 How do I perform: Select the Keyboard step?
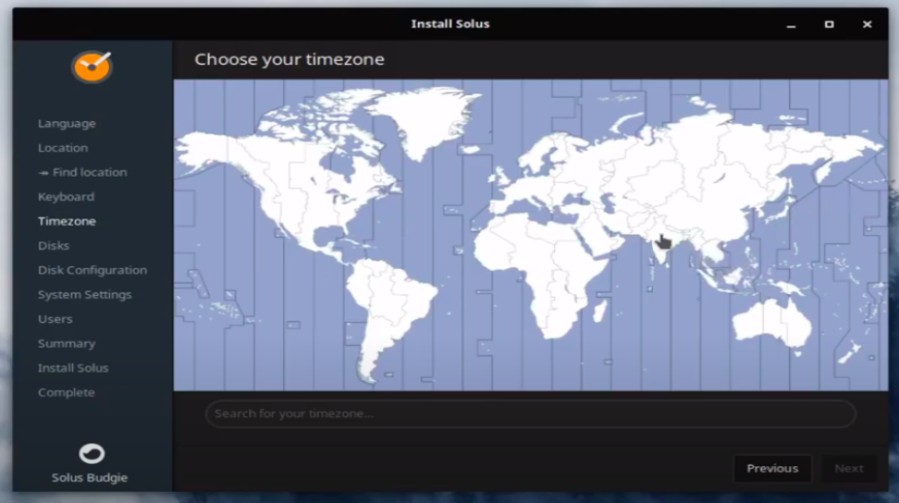pyautogui.click(x=66, y=197)
